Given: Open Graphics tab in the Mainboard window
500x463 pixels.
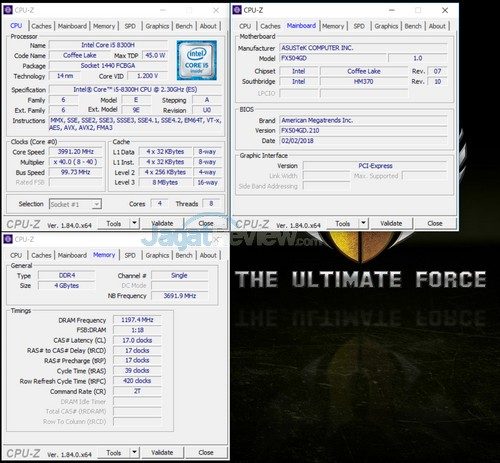Looking at the screenshot, I should pos(386,26).
